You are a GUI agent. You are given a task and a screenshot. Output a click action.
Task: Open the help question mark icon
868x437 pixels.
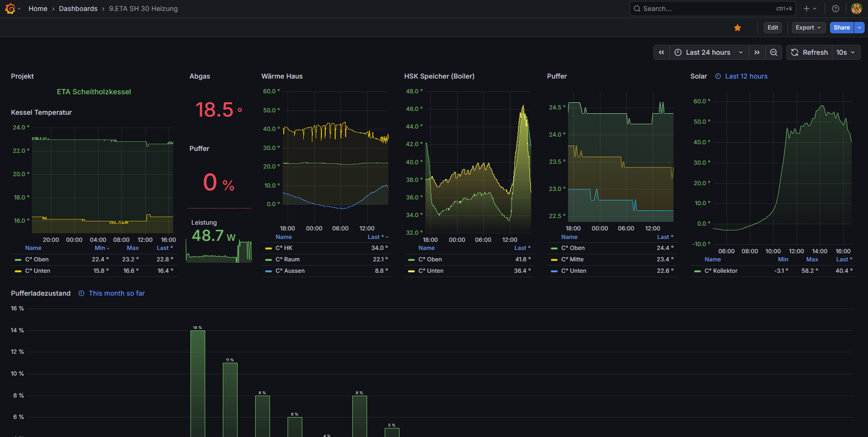pyautogui.click(x=836, y=9)
